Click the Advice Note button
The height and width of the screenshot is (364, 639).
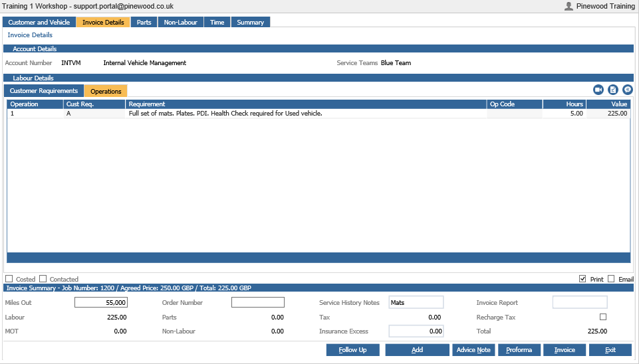(473, 350)
